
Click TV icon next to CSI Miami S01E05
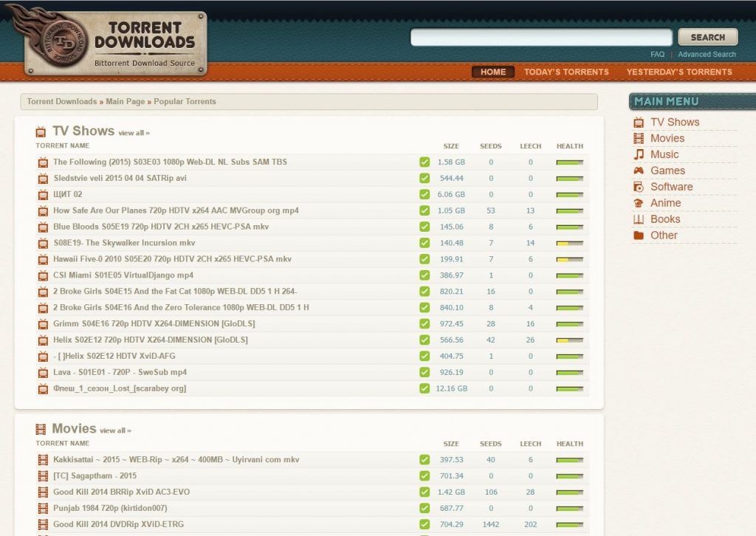coord(43,275)
